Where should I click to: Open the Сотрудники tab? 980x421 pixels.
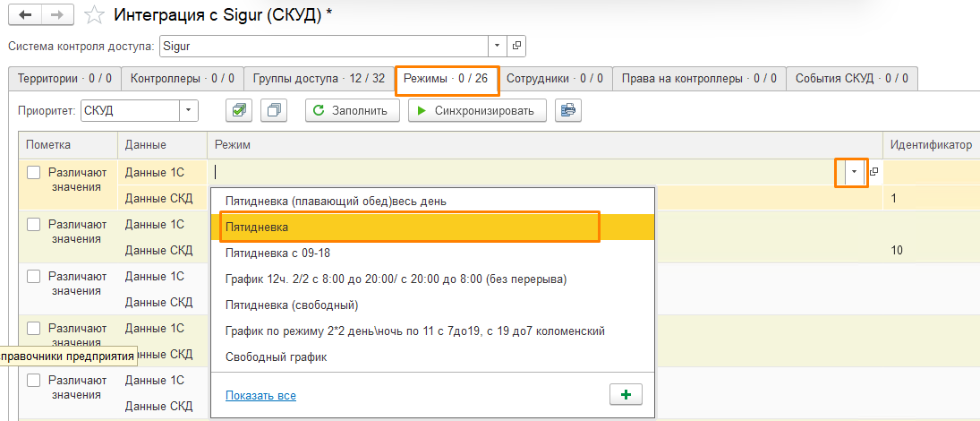click(x=554, y=79)
